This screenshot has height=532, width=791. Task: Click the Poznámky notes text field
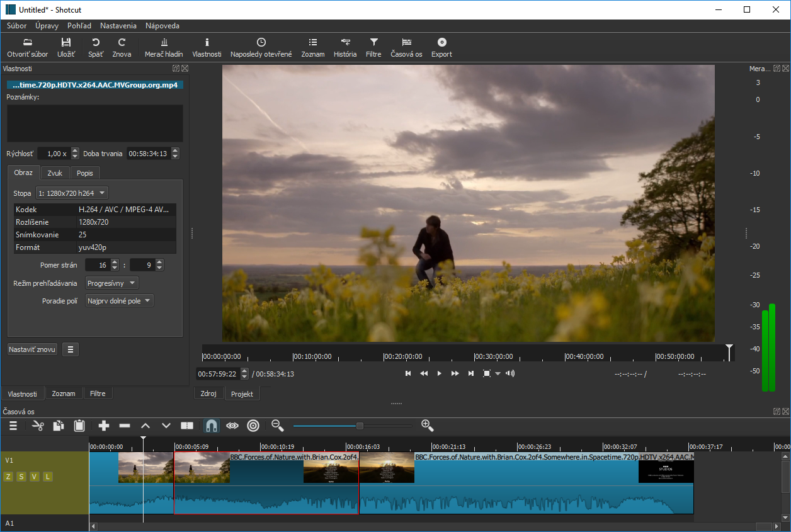pyautogui.click(x=94, y=123)
